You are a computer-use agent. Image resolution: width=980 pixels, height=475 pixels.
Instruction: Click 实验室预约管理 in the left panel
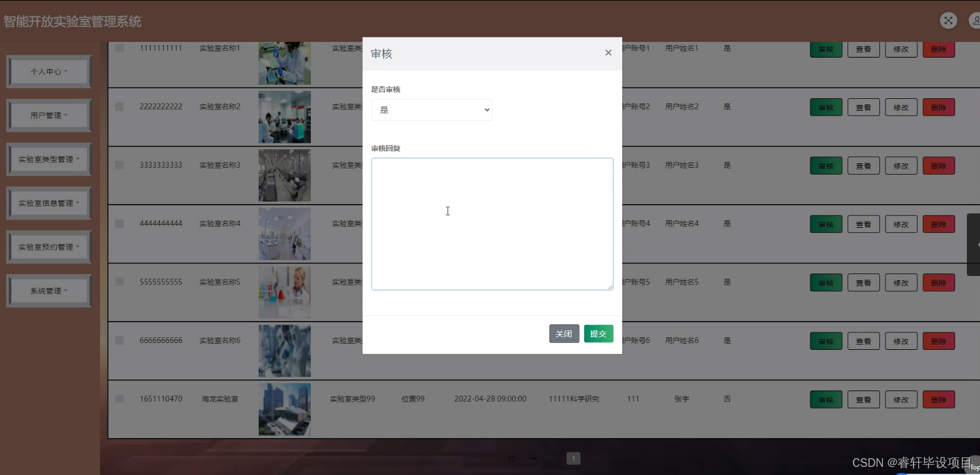49,247
